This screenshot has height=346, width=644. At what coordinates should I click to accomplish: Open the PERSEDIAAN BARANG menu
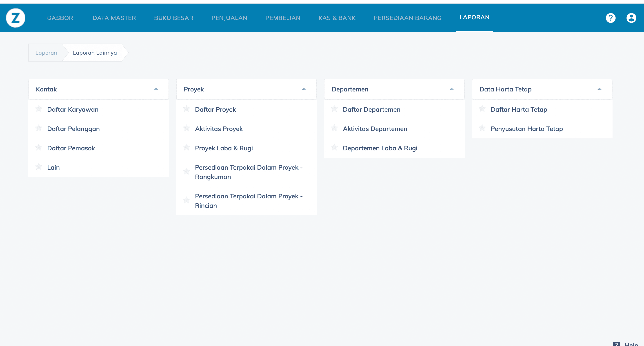click(408, 18)
